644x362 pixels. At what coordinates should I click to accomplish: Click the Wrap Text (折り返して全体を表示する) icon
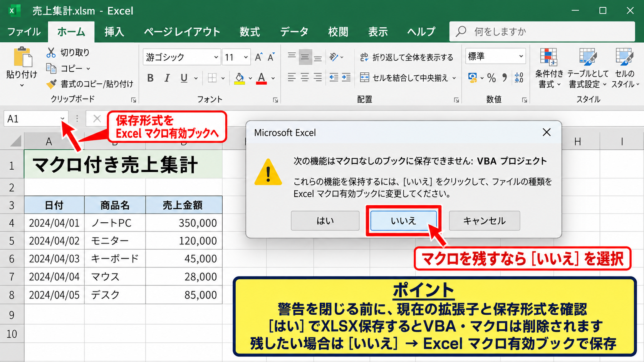click(x=364, y=57)
